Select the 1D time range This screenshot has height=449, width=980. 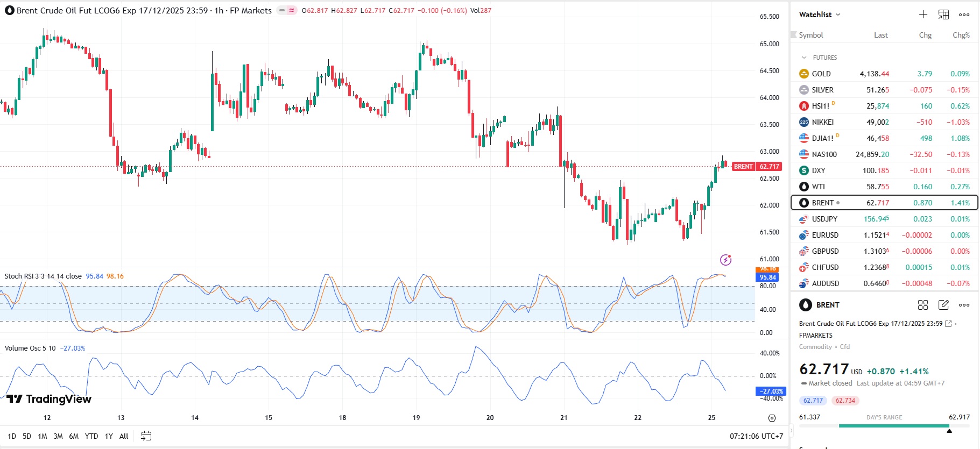click(12, 436)
